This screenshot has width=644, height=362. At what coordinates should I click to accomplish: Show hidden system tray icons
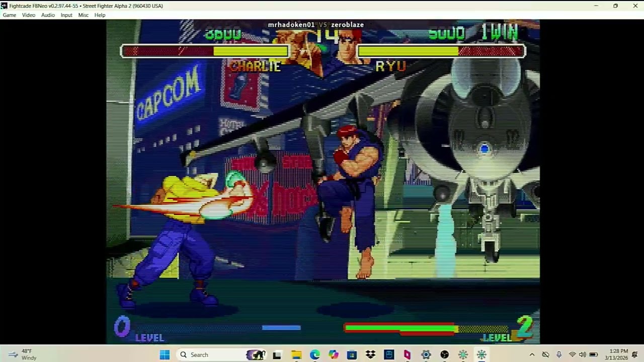pyautogui.click(x=532, y=355)
